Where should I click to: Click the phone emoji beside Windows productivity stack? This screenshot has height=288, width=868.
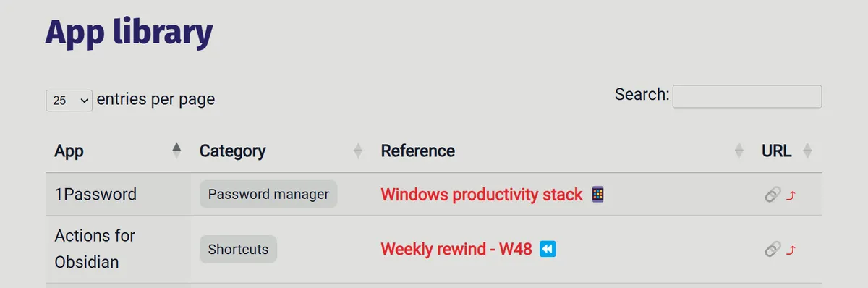point(597,194)
